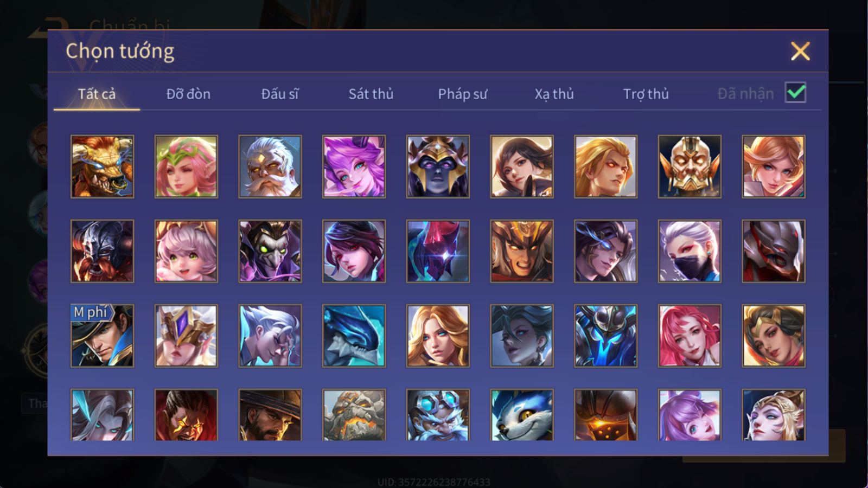The height and width of the screenshot is (488, 868).
Task: Toggle the 'Đã nhận' owned checkbox
Action: click(x=795, y=93)
